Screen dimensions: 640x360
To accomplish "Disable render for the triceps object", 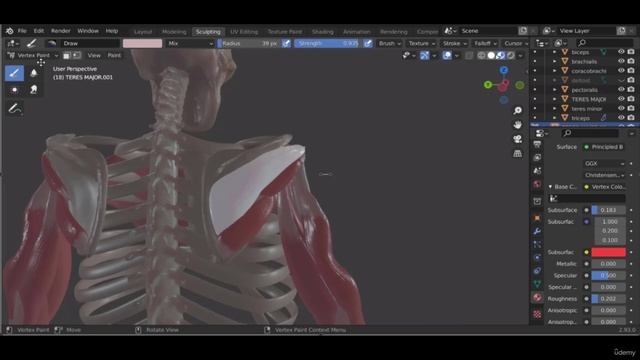I will pos(631,118).
